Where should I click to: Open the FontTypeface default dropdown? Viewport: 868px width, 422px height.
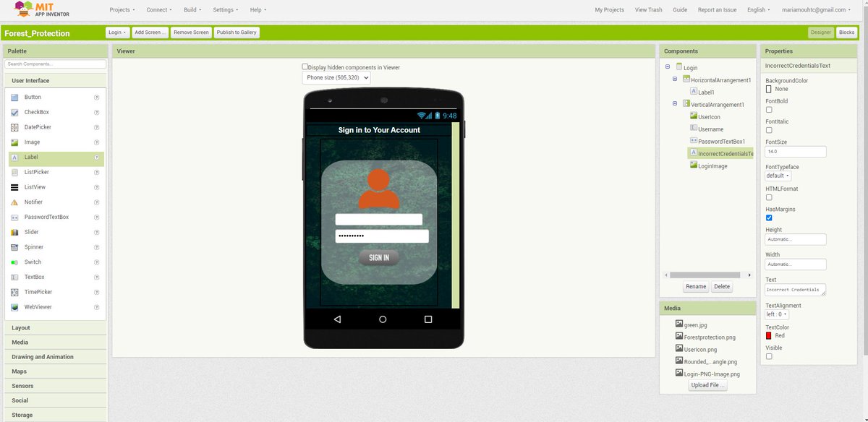pyautogui.click(x=778, y=176)
